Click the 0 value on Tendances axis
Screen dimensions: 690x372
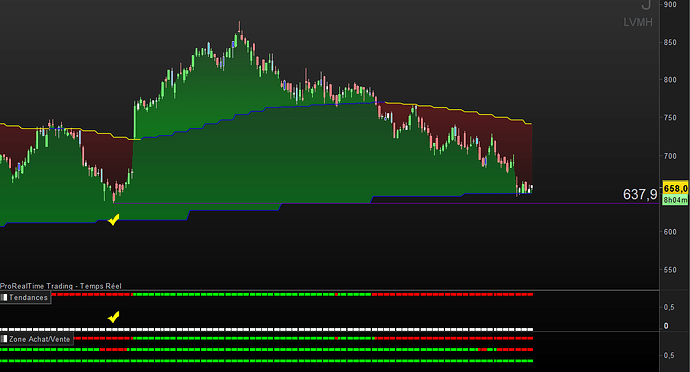point(666,326)
